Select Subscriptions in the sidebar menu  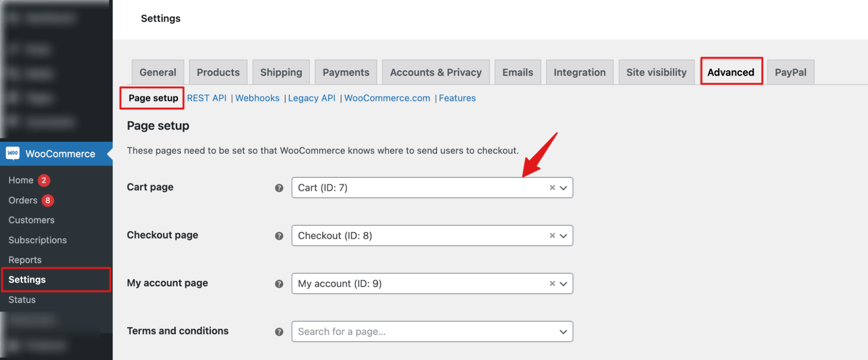pos(37,240)
